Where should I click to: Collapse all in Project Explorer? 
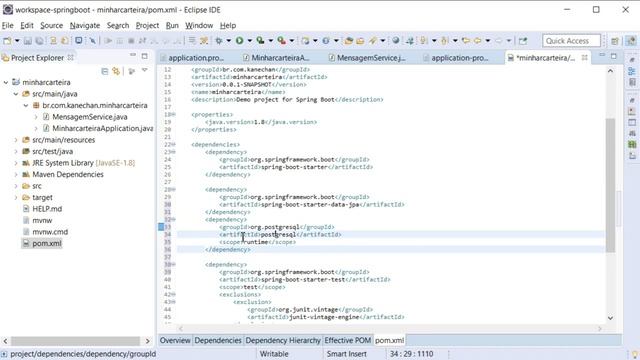[x=105, y=71]
